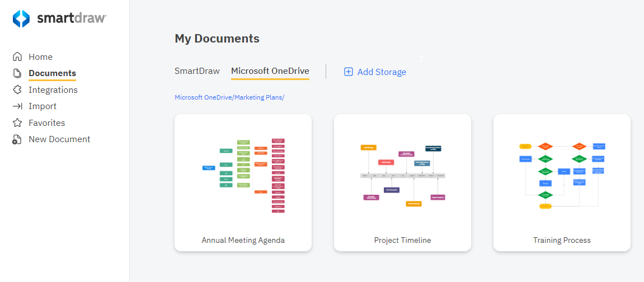The height and width of the screenshot is (282, 644).
Task: Click the Import arrow icon
Action: pos(17,106)
